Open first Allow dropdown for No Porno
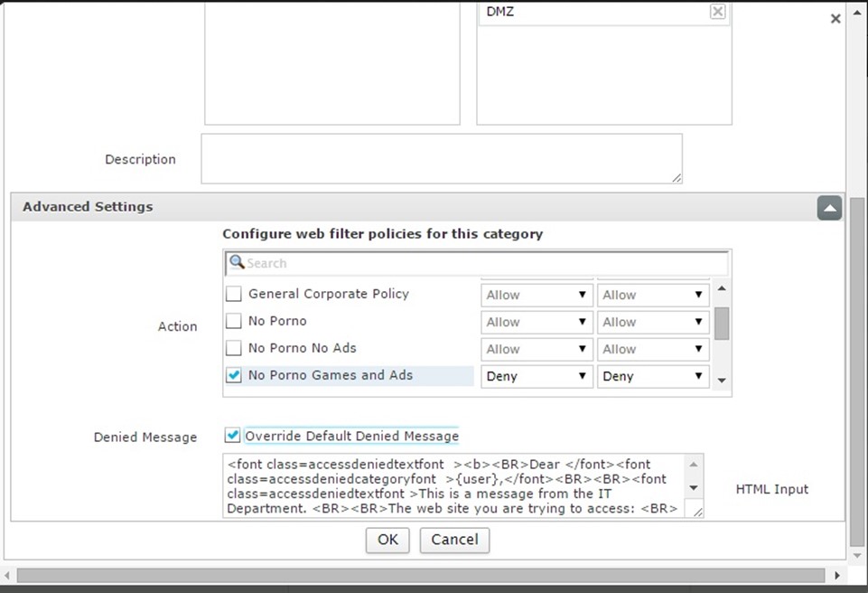 click(537, 322)
